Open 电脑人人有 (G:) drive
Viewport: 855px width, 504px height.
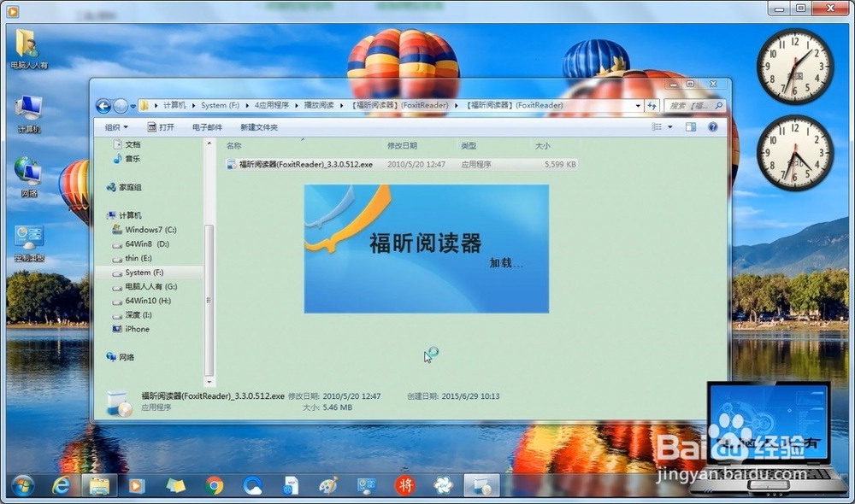tap(145, 286)
